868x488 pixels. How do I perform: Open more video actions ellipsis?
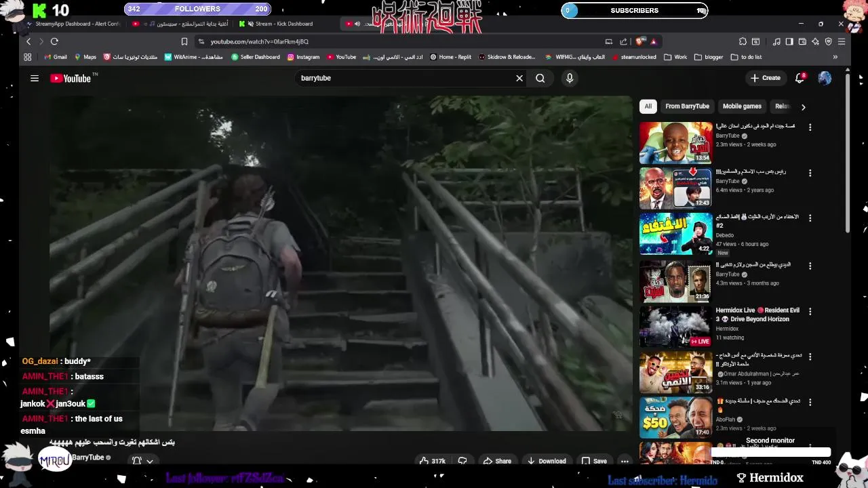click(625, 461)
